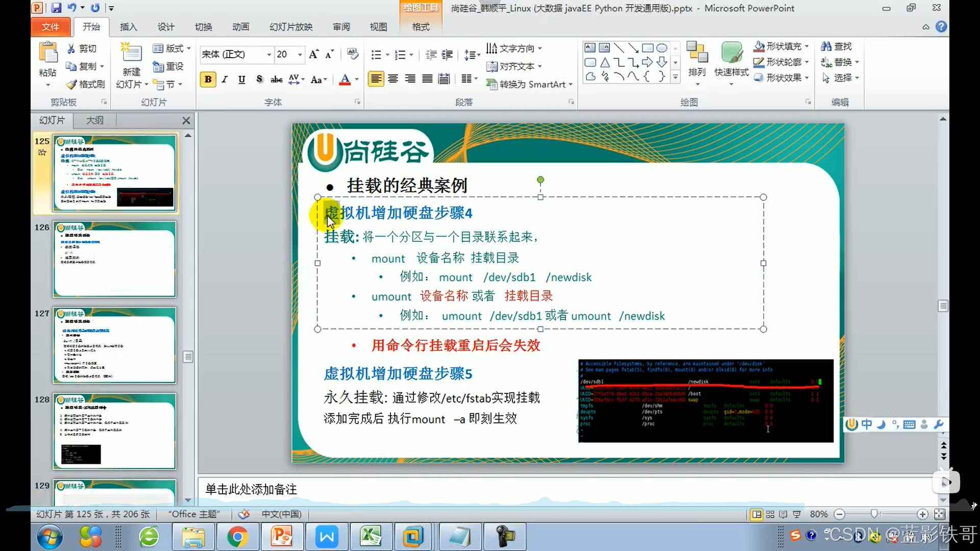Open the font size dropdown
This screenshot has height=551, width=980.
click(300, 54)
